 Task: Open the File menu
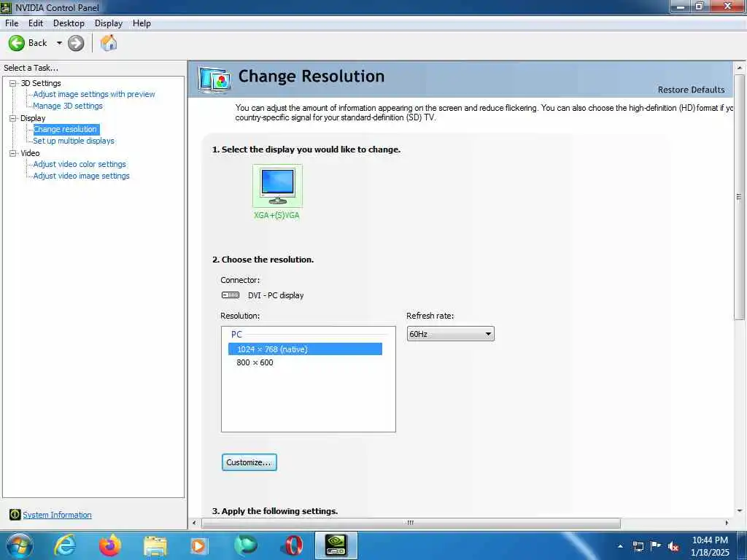click(x=12, y=23)
